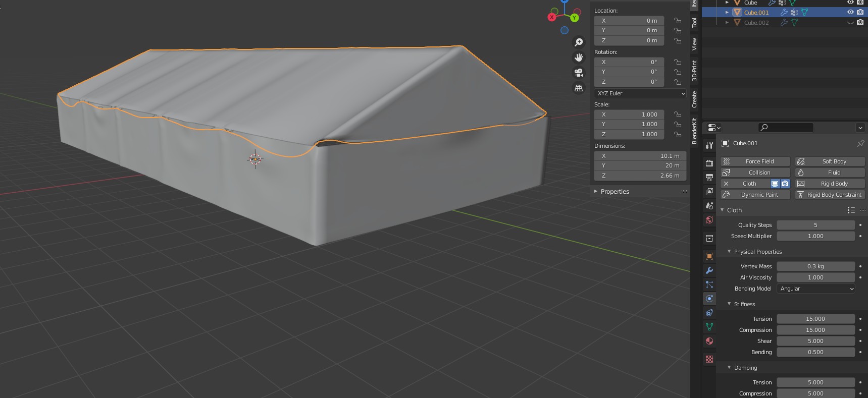Collapse the Stiffness subpanel
The image size is (868, 398).
pyautogui.click(x=729, y=304)
